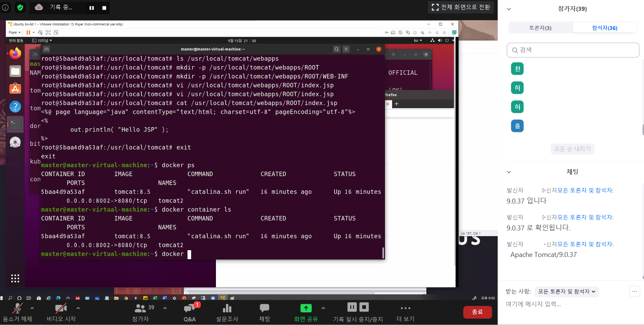Click the green share screen icon
Image resolution: width=644 pixels, height=325 pixels.
tap(306, 308)
